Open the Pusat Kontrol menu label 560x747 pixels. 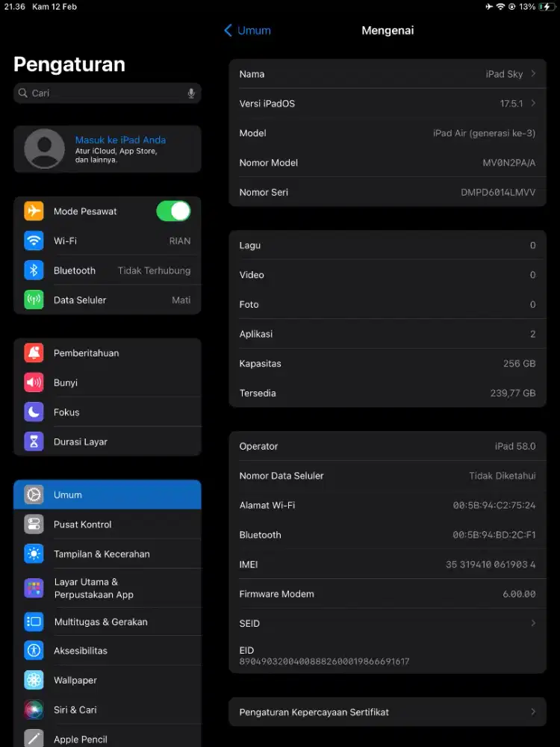[82, 524]
